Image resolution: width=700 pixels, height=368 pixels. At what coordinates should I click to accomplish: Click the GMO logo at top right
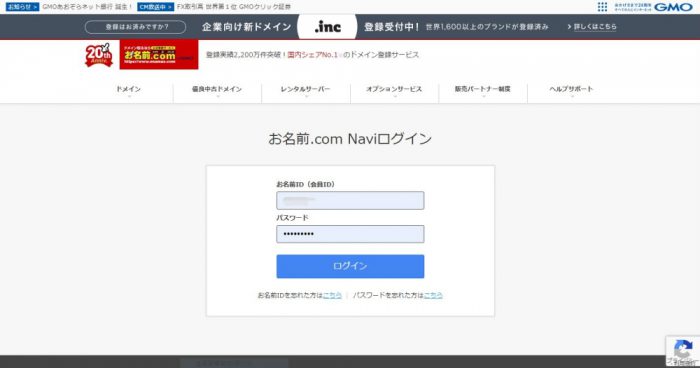point(673,7)
